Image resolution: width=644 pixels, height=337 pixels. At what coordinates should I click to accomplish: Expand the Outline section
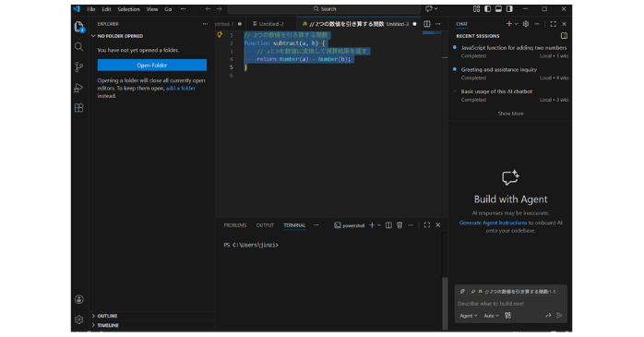(x=152, y=316)
